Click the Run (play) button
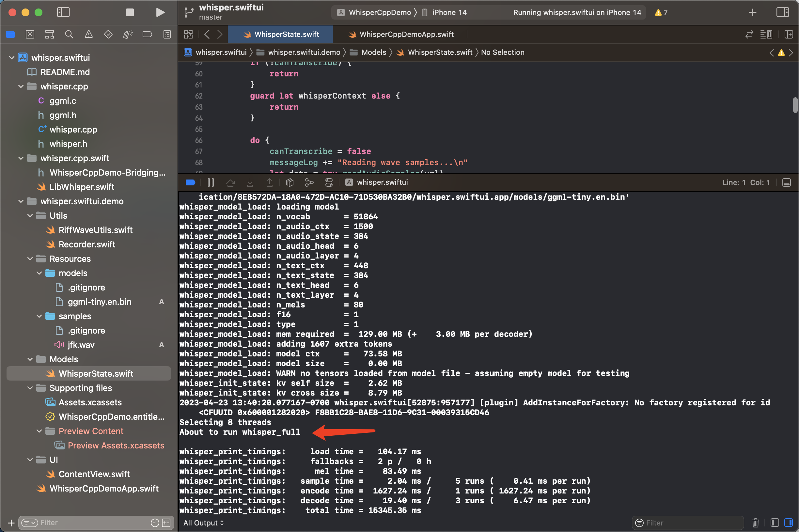The height and width of the screenshot is (532, 799). pos(160,12)
